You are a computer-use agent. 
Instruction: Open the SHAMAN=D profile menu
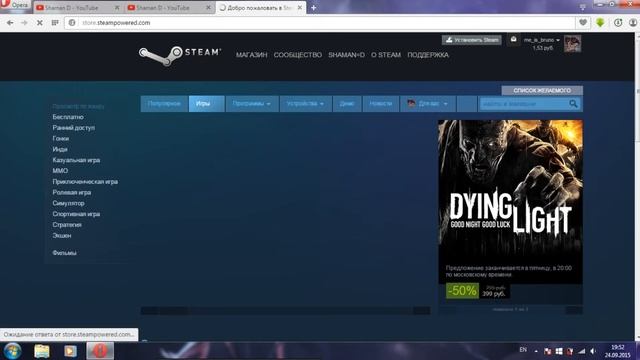[347, 55]
